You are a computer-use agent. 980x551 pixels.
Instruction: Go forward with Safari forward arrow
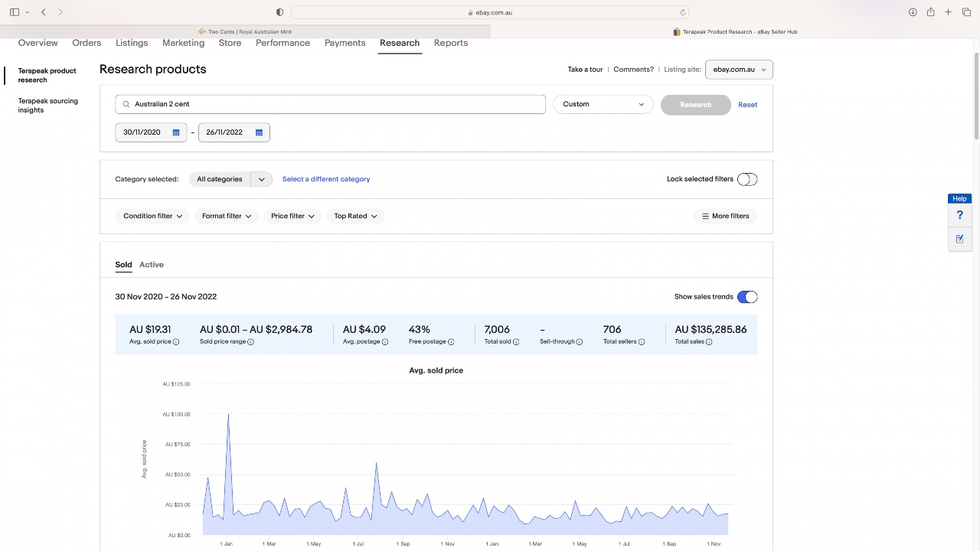pos(60,12)
